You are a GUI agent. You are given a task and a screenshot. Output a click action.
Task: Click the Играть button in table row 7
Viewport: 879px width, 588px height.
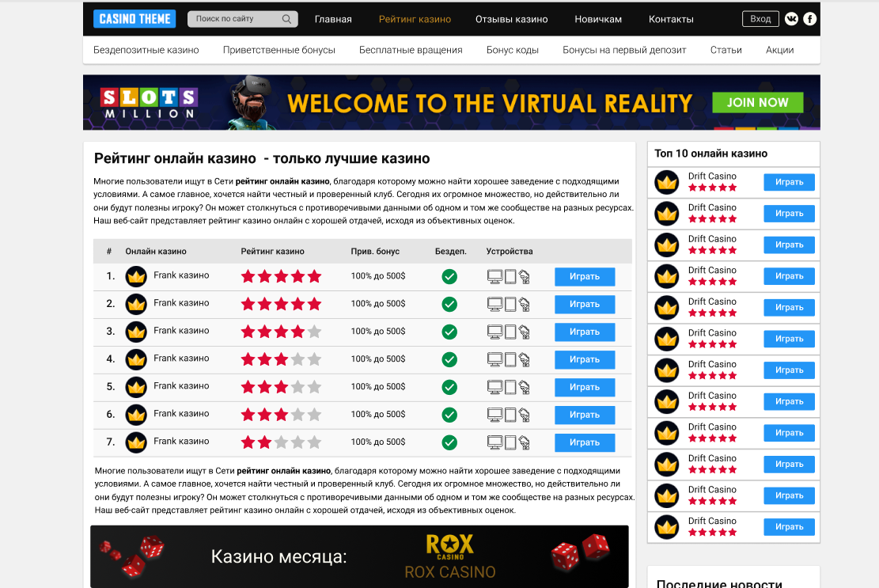pos(585,442)
